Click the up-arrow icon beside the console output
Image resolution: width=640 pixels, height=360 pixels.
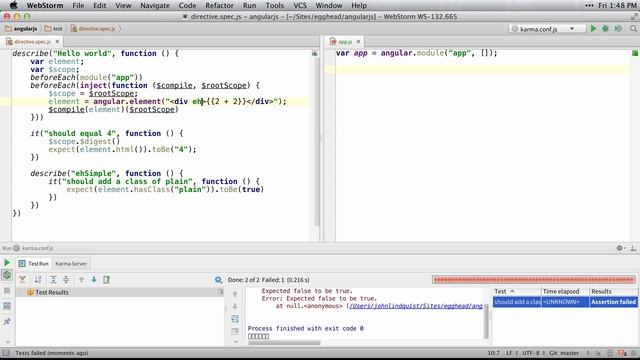coord(235,294)
